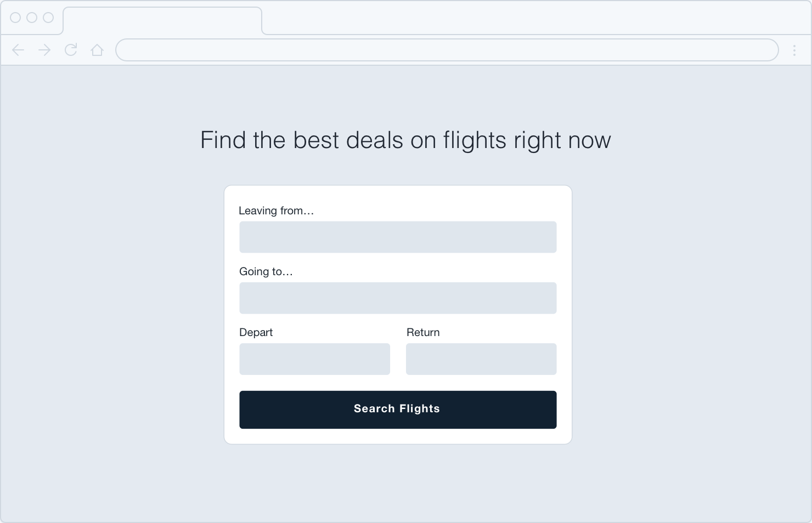
Task: Click the "Leaving from…" input field
Action: (398, 237)
